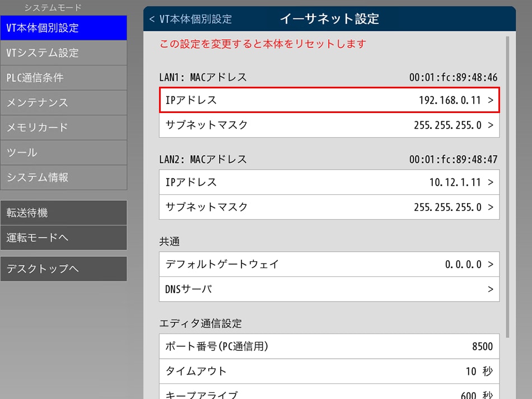Click the vertical scrollbar of settings panel

(508, 185)
